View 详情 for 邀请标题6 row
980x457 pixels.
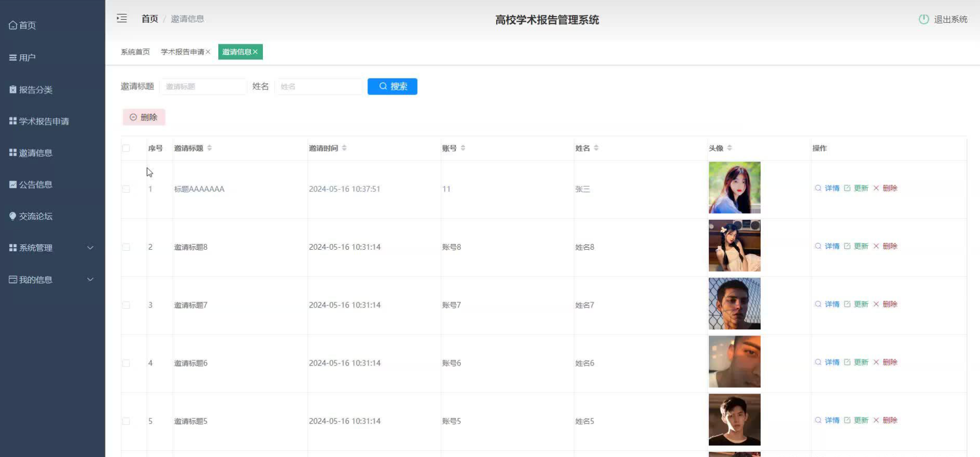(827, 362)
